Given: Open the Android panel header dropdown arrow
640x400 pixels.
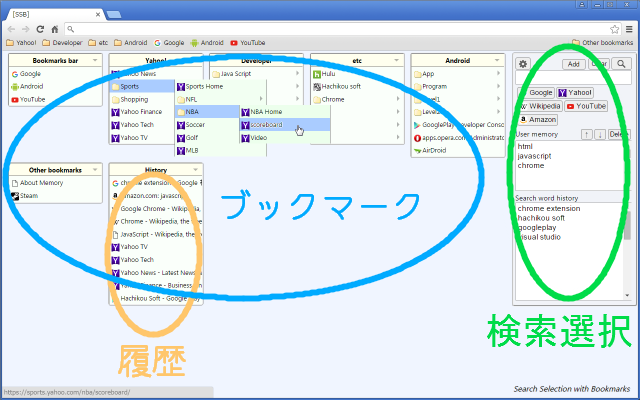Looking at the screenshot, I should coord(497,60).
